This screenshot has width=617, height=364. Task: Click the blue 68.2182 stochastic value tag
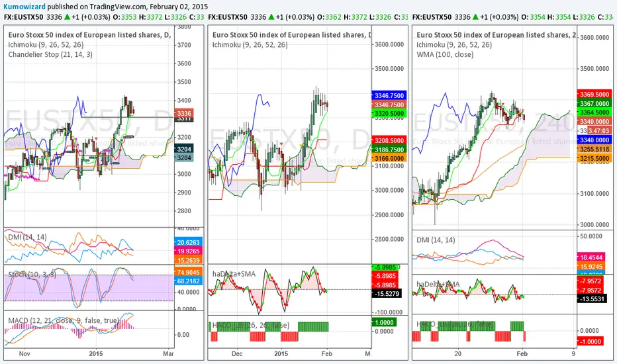189,281
